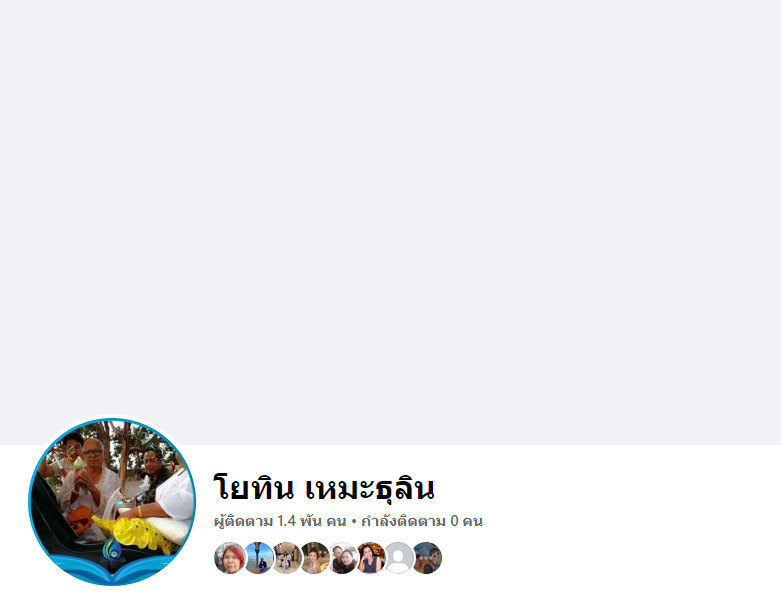Open the grey default silhouette follower avatar

pos(398,558)
